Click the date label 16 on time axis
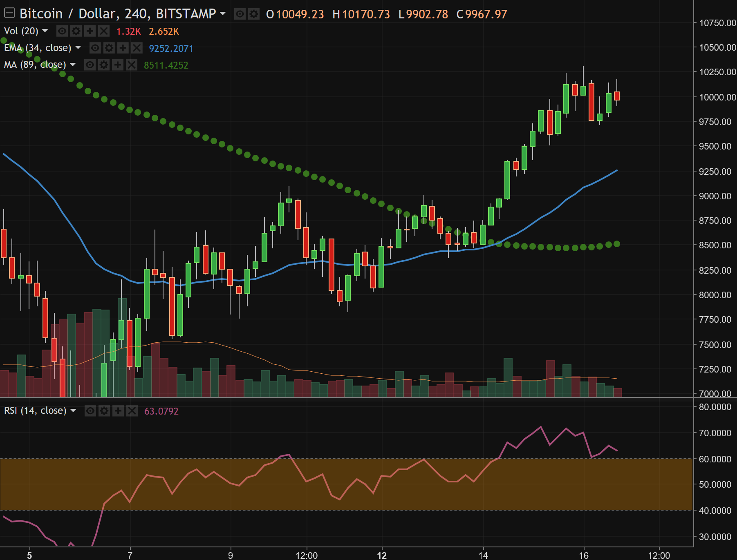The image size is (737, 560). (584, 555)
